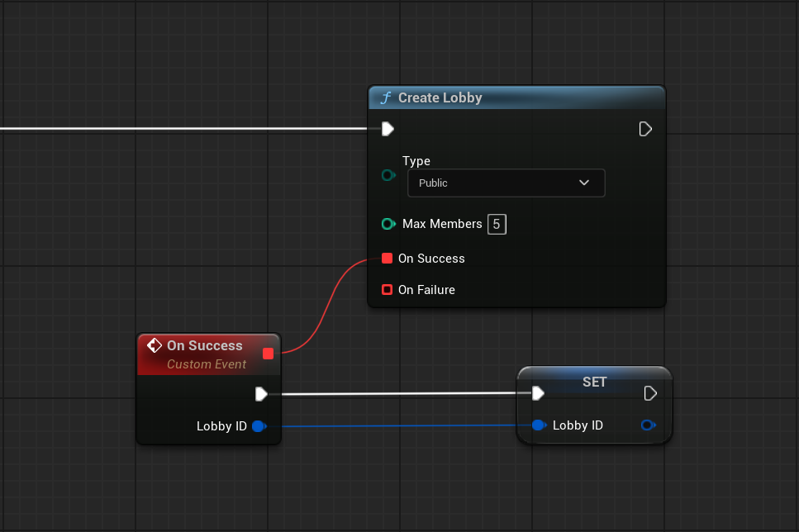Click the On Success delegate pin on Create Lobby

click(x=388, y=259)
